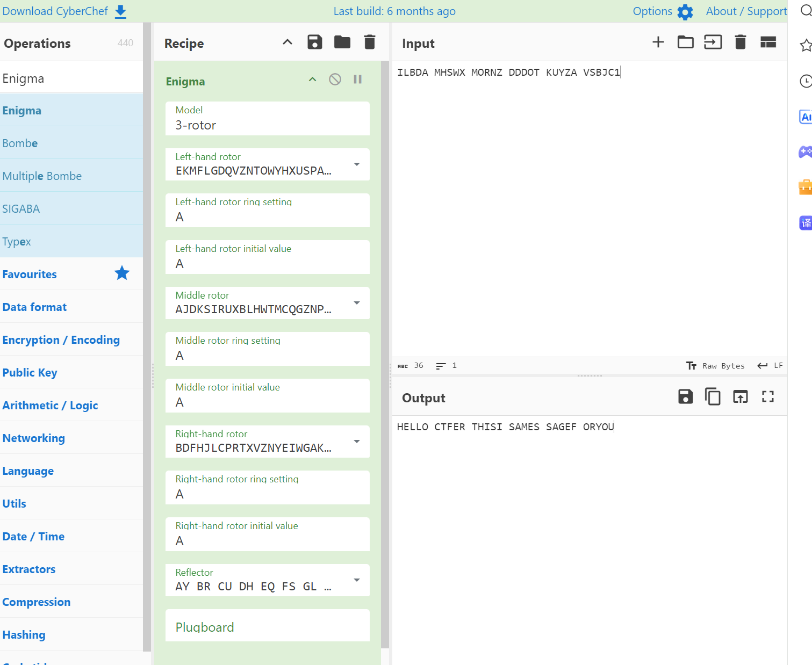812x665 pixels.
Task: Select the Bombe operation
Action: pos(71,143)
